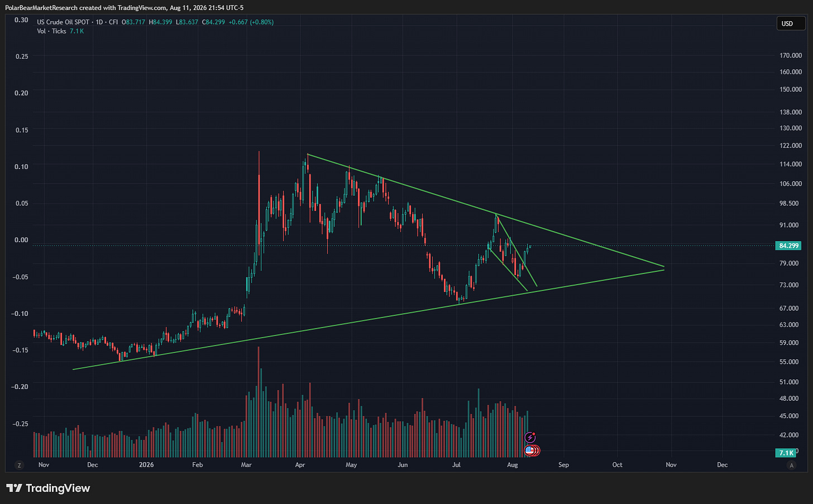Click the −0.10 left scale label

coord(20,313)
